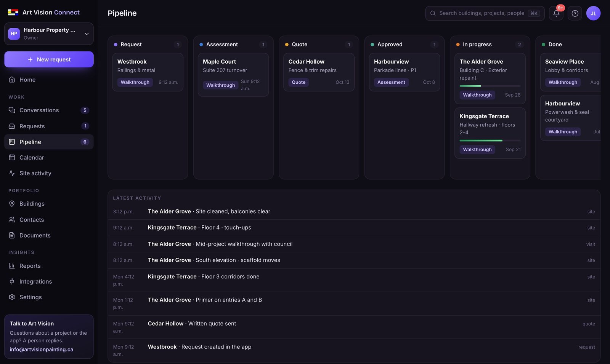Click activity 'Written quote sent'
The image size is (610, 364).
(x=354, y=327)
